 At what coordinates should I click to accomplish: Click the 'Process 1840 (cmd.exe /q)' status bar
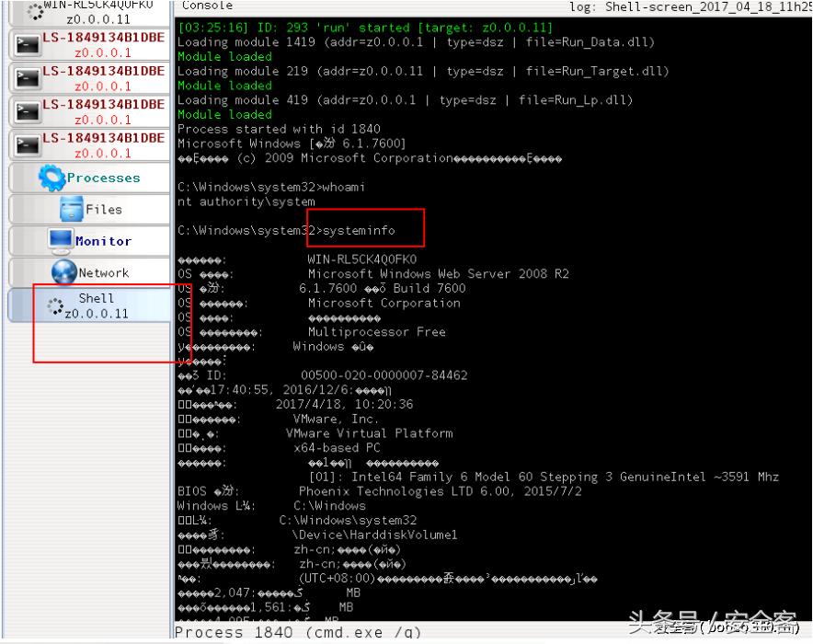pyautogui.click(x=298, y=633)
